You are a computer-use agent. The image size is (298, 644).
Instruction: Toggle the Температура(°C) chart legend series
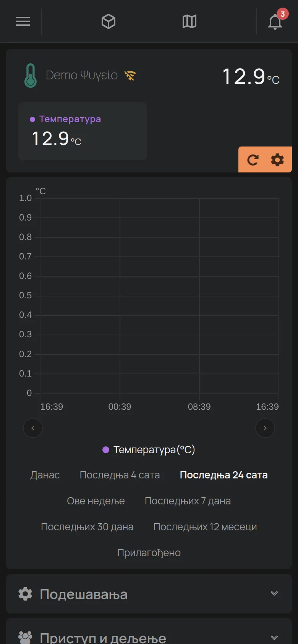[149, 450]
